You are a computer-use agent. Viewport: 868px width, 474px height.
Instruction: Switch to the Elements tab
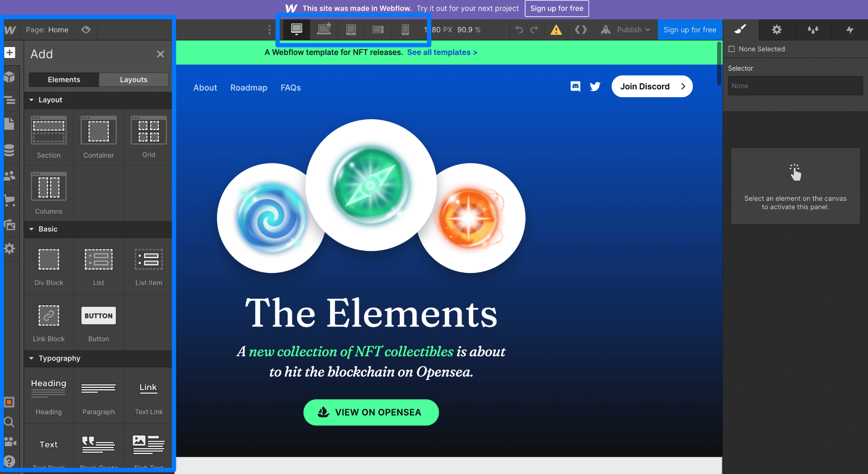64,79
